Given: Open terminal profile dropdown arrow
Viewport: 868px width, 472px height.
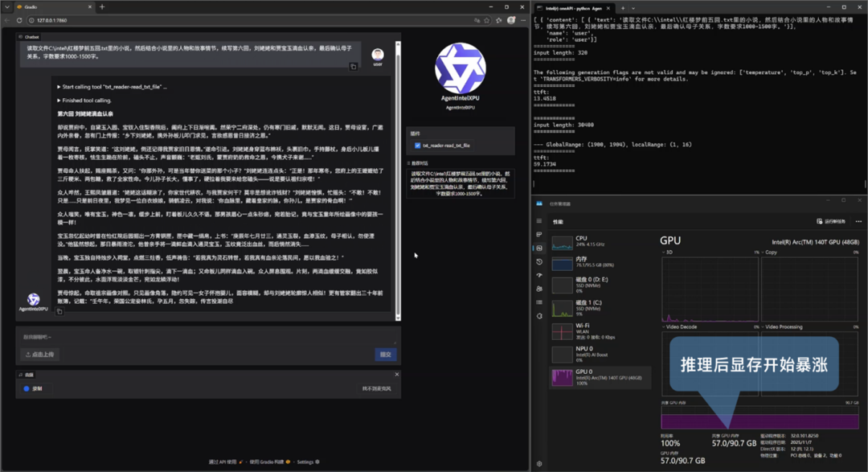Looking at the screenshot, I should pyautogui.click(x=633, y=8).
